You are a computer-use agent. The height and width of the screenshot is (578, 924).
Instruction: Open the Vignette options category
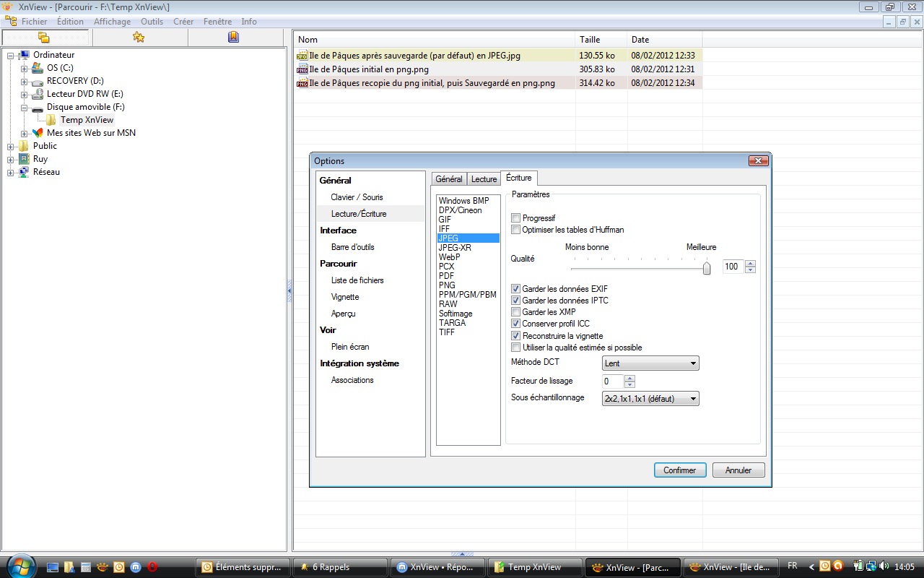click(x=345, y=297)
